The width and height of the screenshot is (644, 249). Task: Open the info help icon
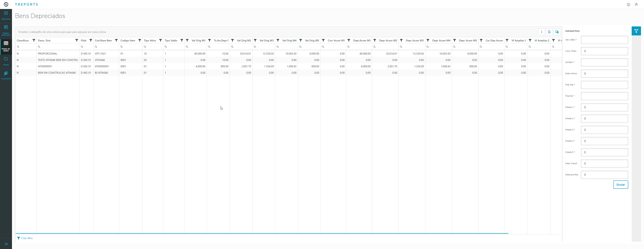coord(628,4)
